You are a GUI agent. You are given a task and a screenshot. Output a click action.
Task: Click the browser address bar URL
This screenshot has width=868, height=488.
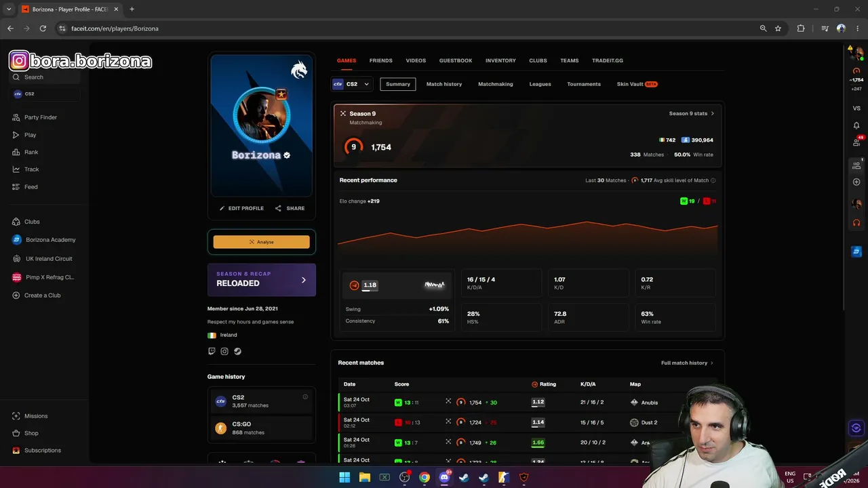click(x=115, y=28)
